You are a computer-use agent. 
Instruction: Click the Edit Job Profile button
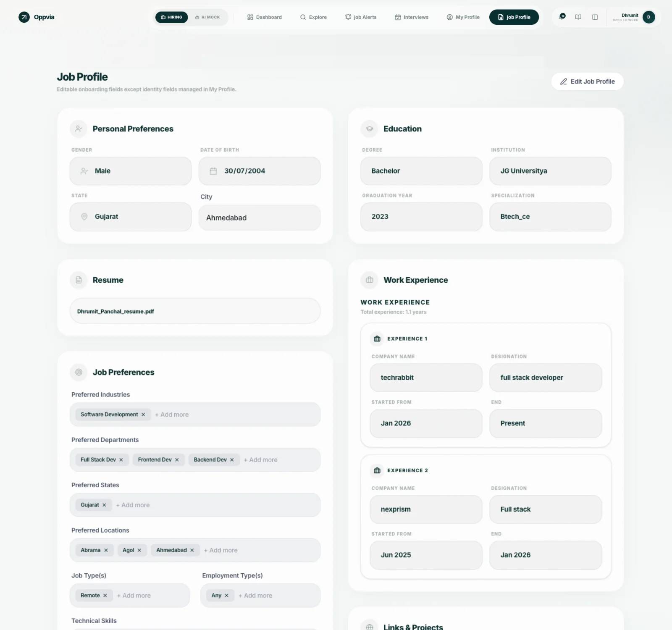[587, 81]
